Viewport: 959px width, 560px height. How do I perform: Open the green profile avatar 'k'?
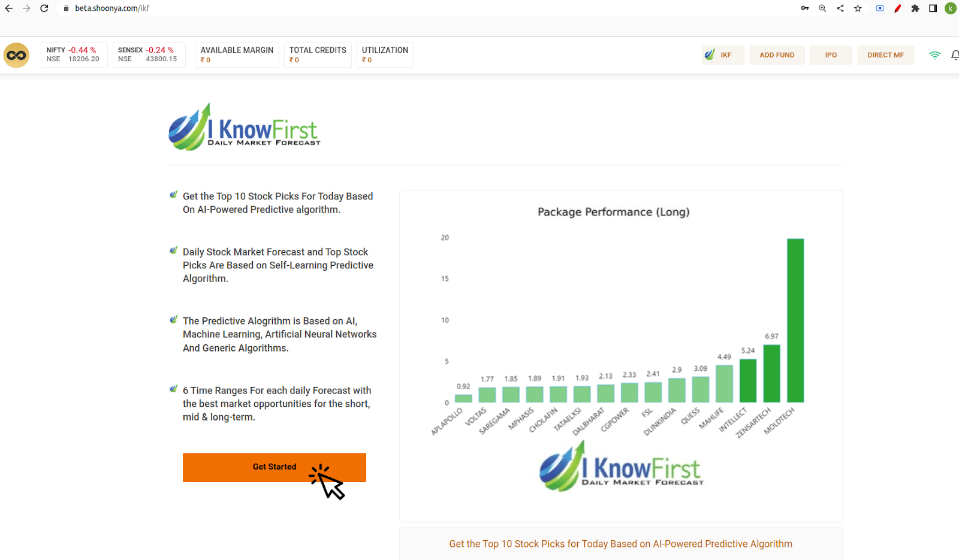[951, 8]
